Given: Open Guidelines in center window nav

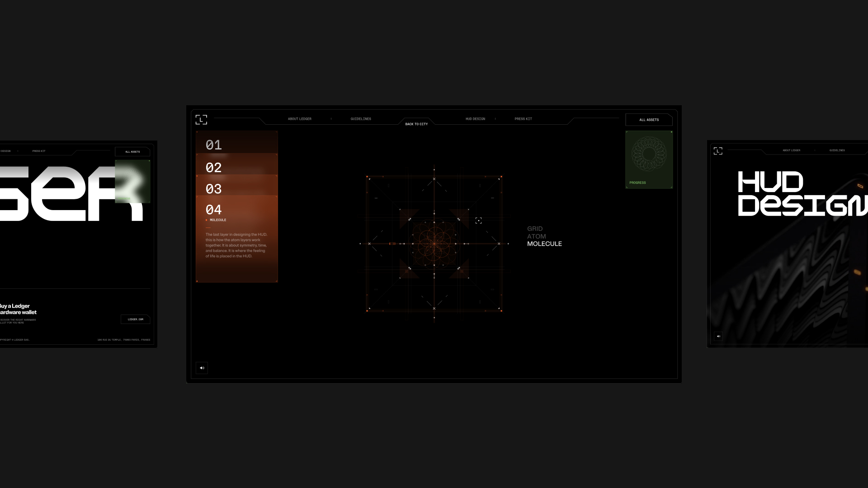Looking at the screenshot, I should pos(361,119).
